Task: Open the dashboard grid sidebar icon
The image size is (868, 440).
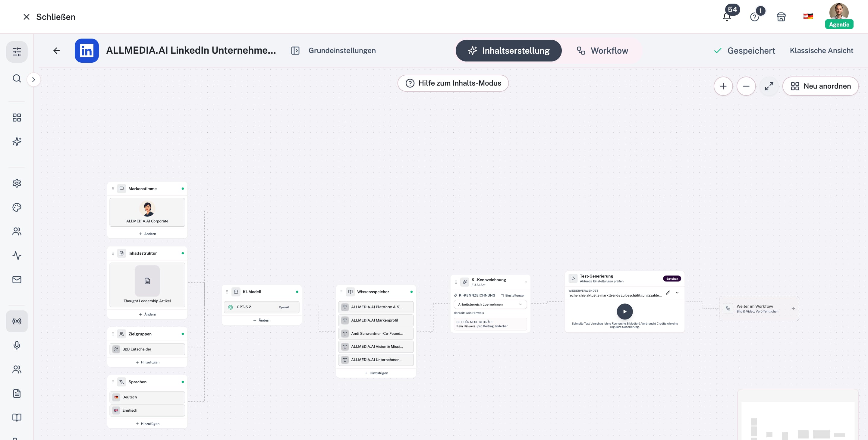Action: pyautogui.click(x=17, y=118)
